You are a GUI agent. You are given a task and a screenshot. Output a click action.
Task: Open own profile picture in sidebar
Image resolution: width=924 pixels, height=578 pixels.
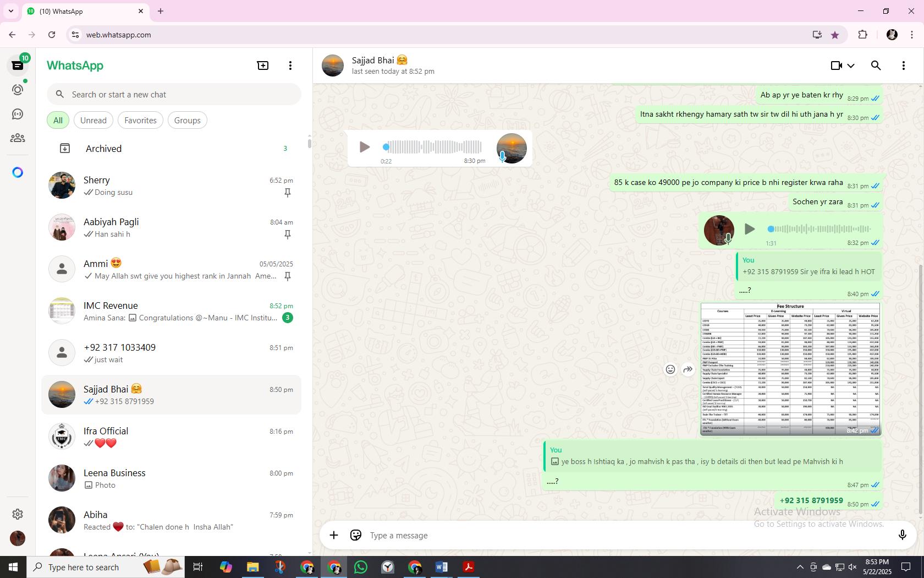[x=18, y=538]
